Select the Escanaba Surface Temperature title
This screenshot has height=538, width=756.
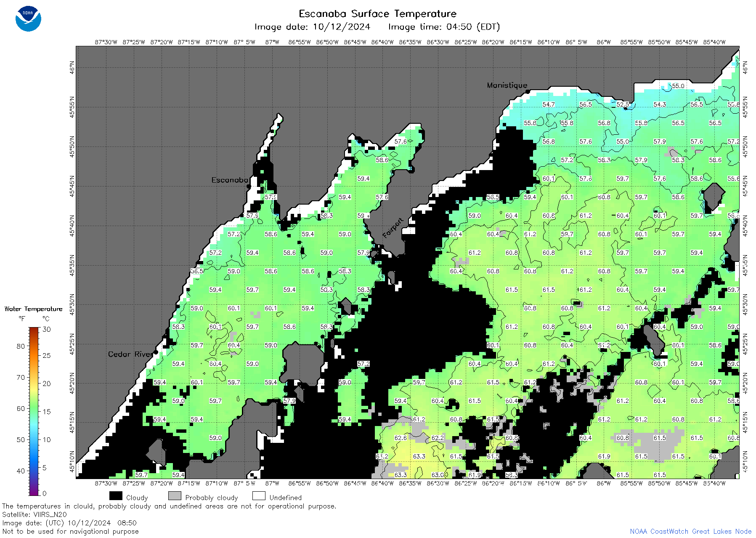pyautogui.click(x=377, y=14)
